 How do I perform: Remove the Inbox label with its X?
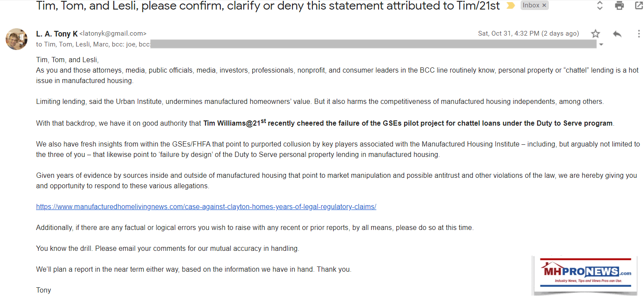tap(544, 6)
